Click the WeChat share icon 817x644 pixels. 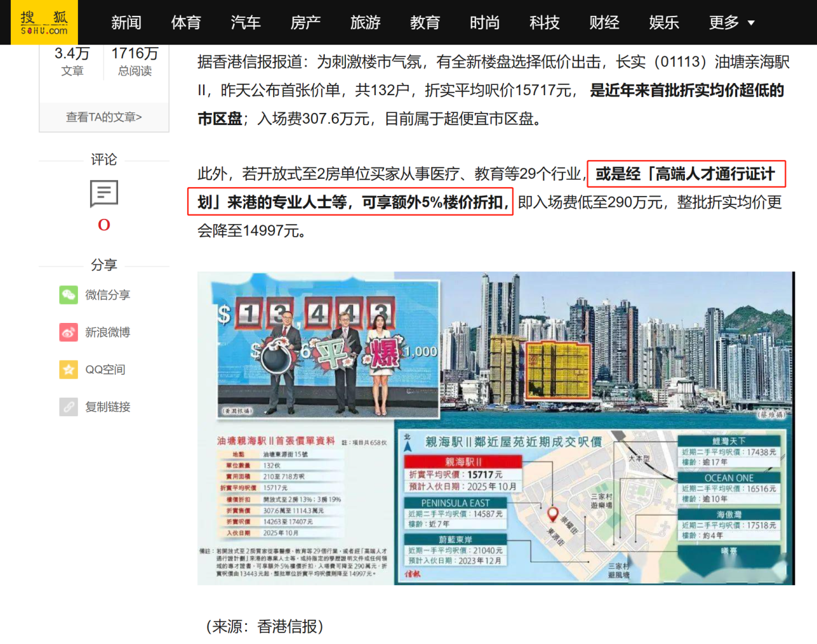[x=68, y=295]
